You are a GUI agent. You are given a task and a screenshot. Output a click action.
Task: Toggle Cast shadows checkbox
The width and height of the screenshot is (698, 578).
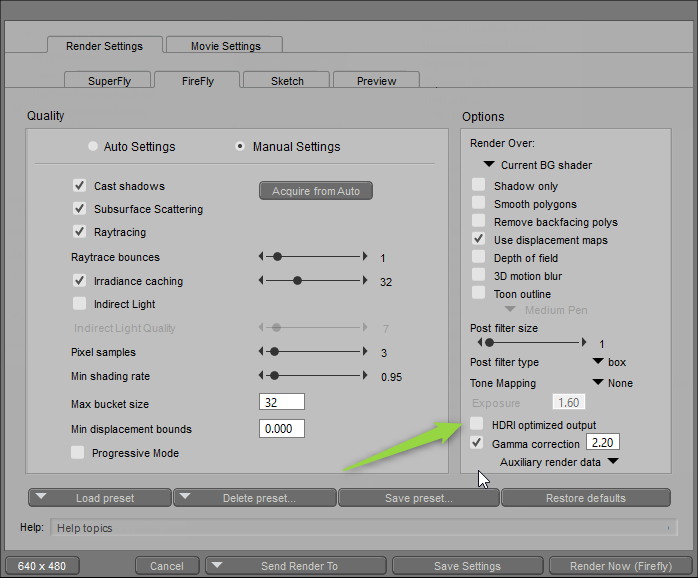click(80, 186)
